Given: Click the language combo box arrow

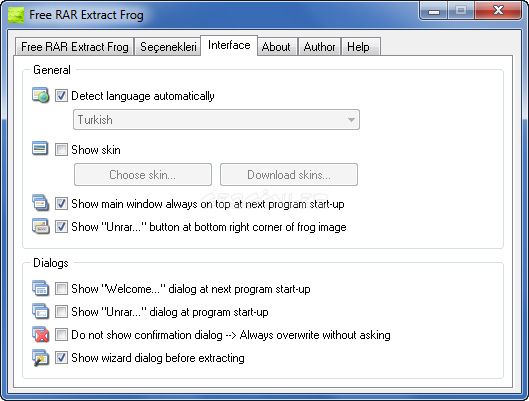Looking at the screenshot, I should [351, 120].
